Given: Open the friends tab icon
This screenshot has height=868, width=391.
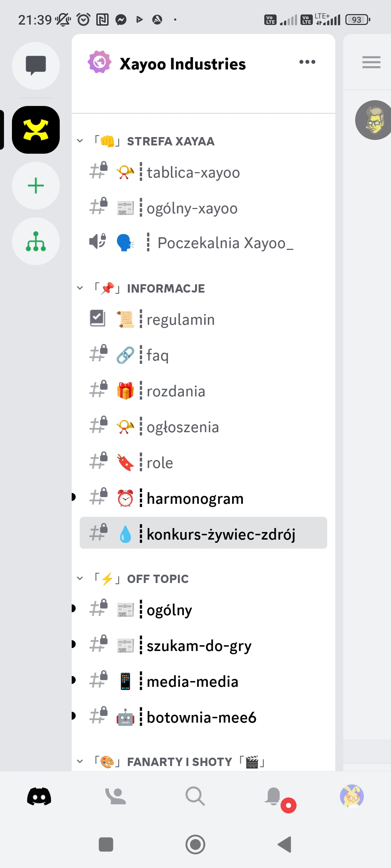Looking at the screenshot, I should (x=115, y=796).
